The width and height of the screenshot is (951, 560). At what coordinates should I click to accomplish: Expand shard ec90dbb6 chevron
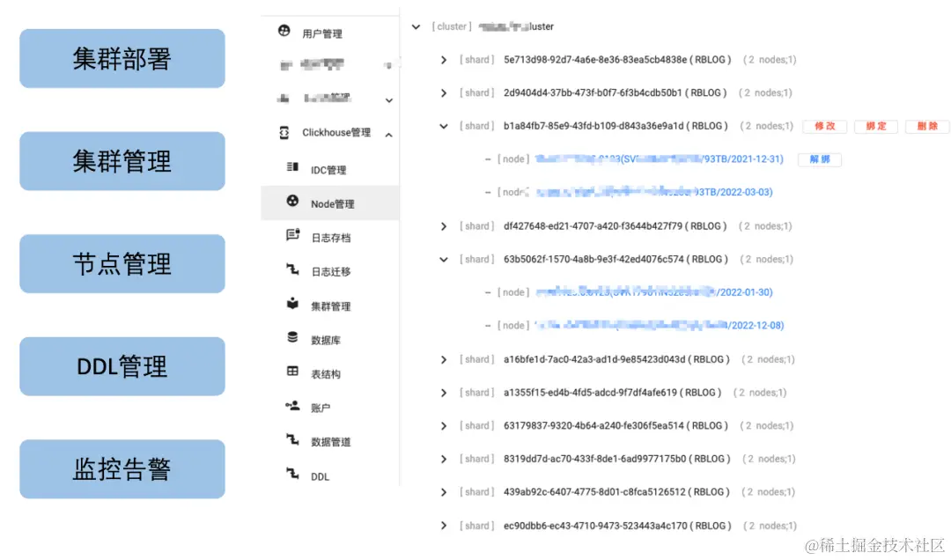444,526
